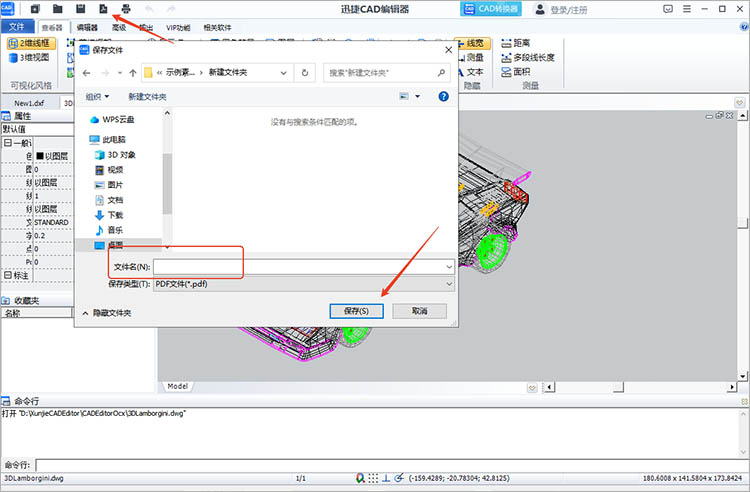
Task: Toggle the 3维视图 visual style
Action: pos(29,57)
